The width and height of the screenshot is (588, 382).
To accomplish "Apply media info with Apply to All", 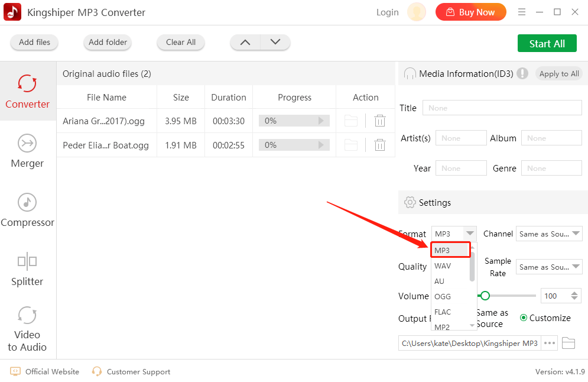I will (x=559, y=73).
